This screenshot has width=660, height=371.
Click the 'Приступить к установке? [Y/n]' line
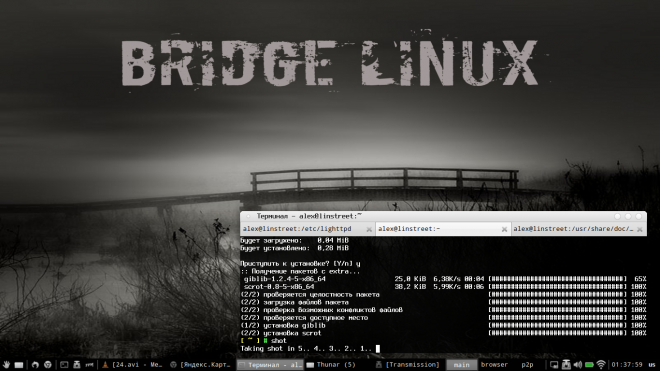click(300, 264)
